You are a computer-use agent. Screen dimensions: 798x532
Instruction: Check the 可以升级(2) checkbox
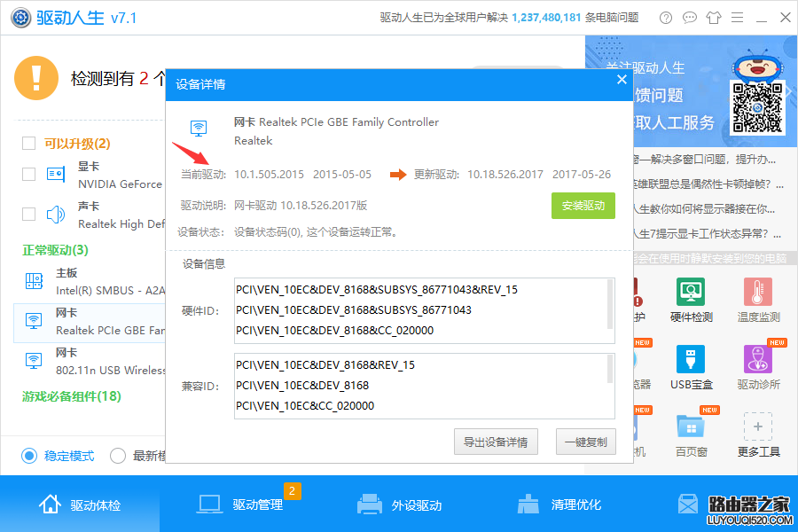pyautogui.click(x=29, y=144)
